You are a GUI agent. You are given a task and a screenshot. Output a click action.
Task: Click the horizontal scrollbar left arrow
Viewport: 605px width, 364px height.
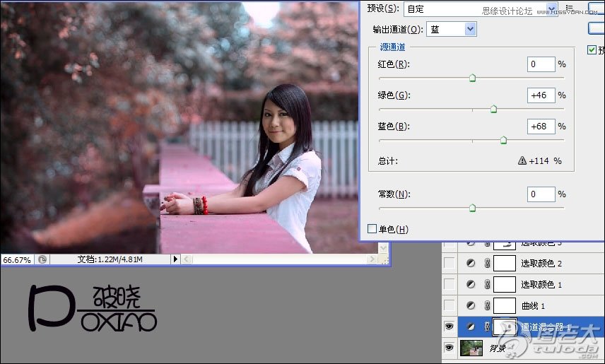pos(187,259)
